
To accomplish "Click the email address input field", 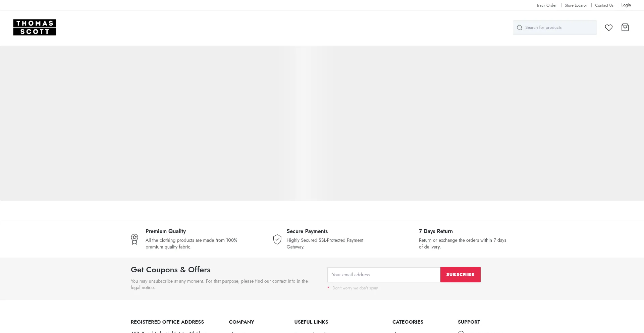I will (383, 275).
